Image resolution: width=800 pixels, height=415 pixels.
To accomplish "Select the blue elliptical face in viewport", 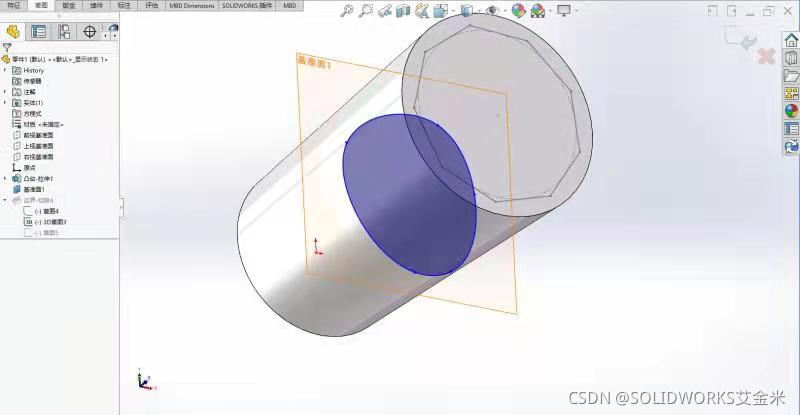I will pos(410,194).
